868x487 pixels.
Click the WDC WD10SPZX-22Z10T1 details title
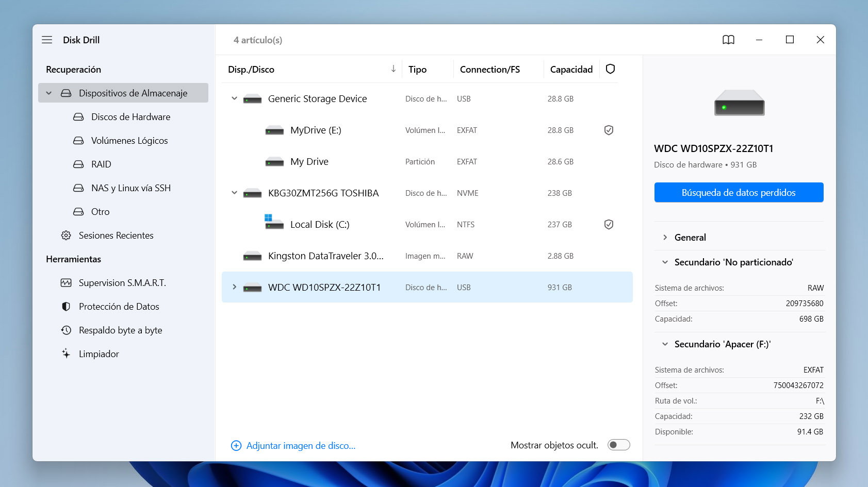(x=714, y=148)
